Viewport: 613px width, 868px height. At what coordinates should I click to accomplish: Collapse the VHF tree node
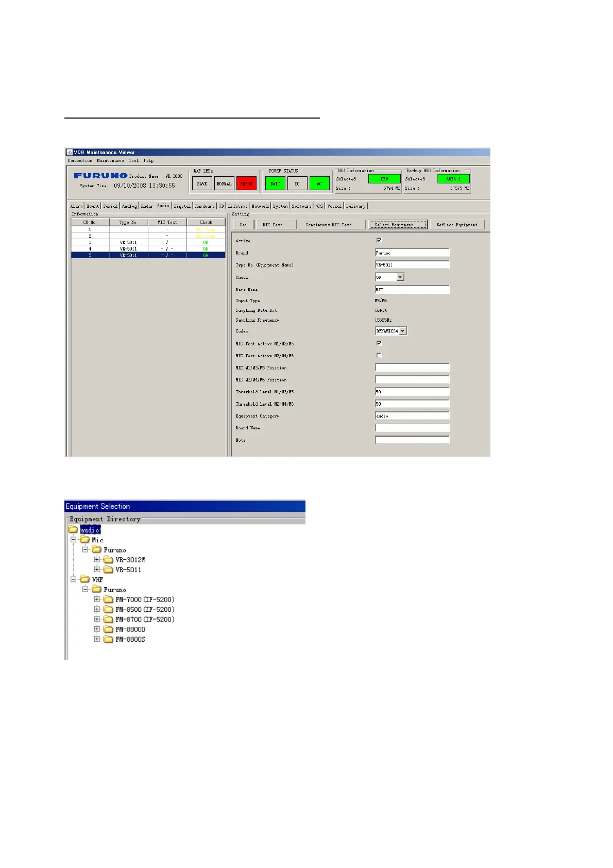pos(74,579)
